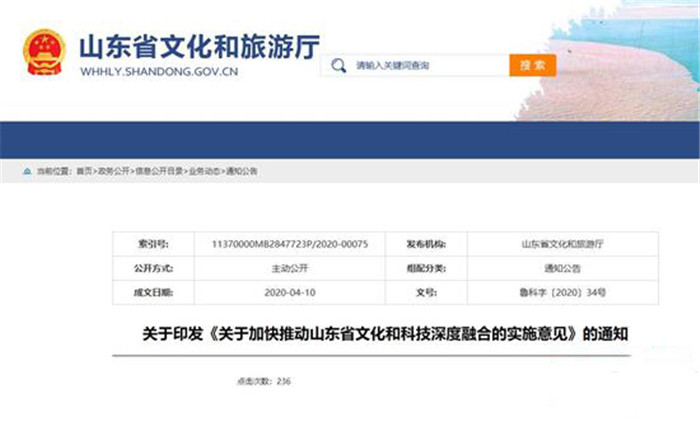The image size is (700, 421).
Task: Click the location marker icon before 当前位置
Action: point(29,172)
